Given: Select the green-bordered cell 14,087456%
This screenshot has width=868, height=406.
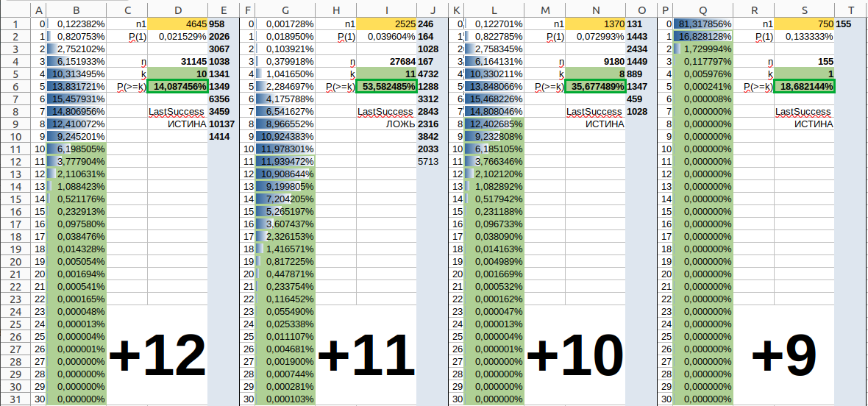Looking at the screenshot, I should point(178,86).
